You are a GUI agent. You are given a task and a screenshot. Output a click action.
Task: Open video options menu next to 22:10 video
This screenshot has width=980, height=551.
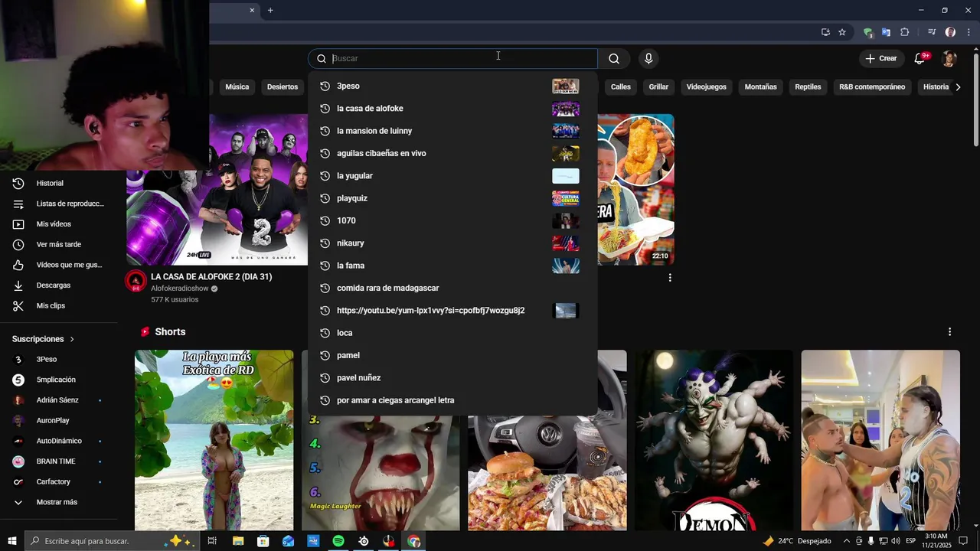(x=670, y=278)
